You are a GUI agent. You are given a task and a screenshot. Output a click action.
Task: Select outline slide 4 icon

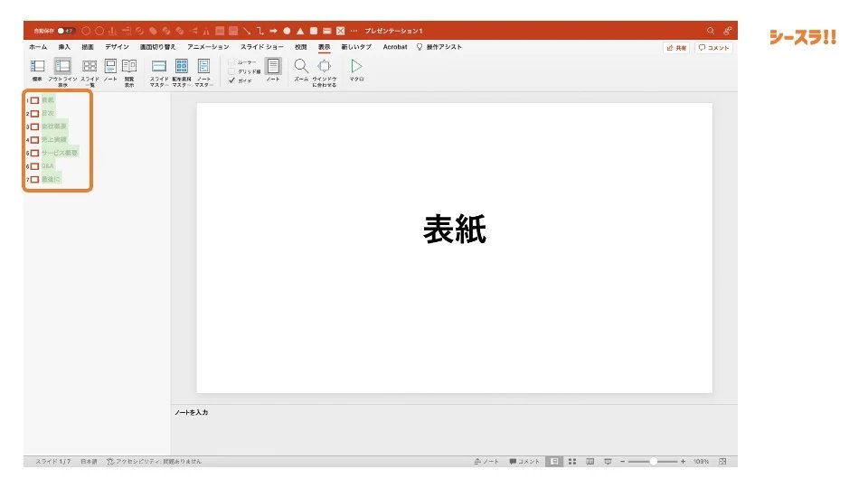[x=35, y=140]
